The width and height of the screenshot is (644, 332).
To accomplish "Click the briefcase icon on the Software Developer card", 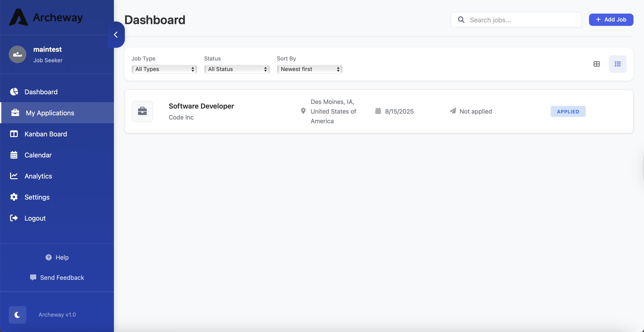I will [x=142, y=111].
